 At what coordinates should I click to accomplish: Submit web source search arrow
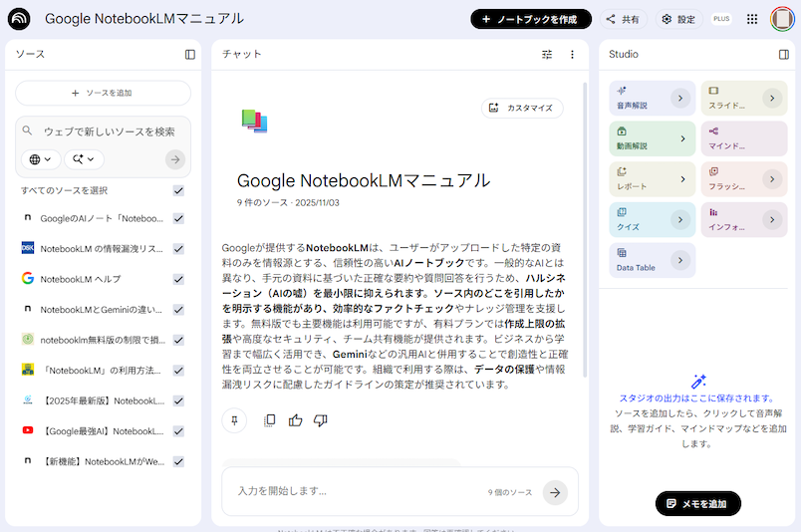[x=175, y=159]
